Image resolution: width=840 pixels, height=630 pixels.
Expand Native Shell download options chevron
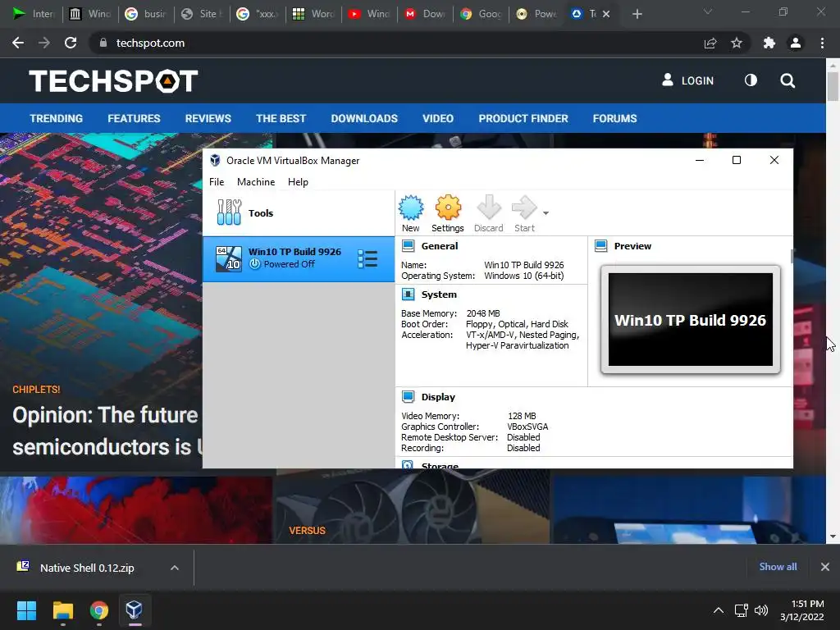[175, 568]
